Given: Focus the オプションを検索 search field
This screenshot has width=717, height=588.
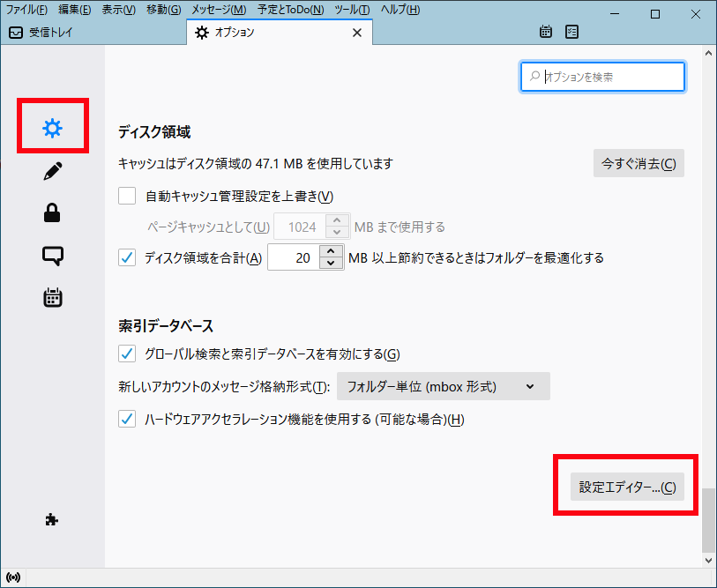Looking at the screenshot, I should coord(602,77).
